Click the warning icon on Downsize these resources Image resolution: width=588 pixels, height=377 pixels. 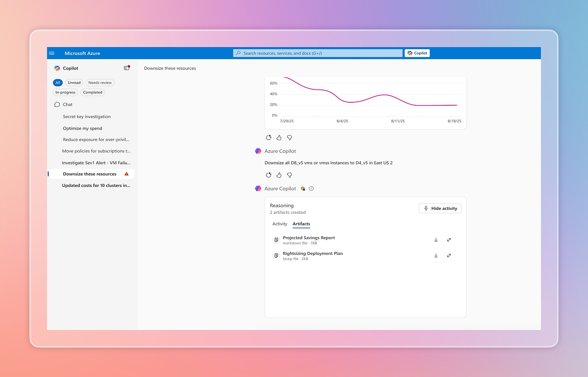tap(126, 174)
